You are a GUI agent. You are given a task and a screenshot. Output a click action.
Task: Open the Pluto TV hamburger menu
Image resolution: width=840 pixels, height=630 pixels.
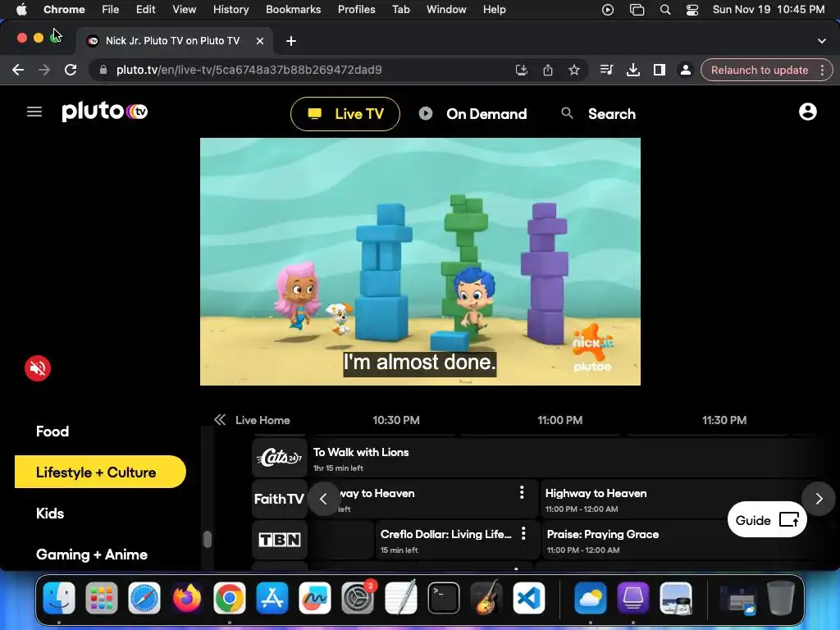[x=34, y=112]
